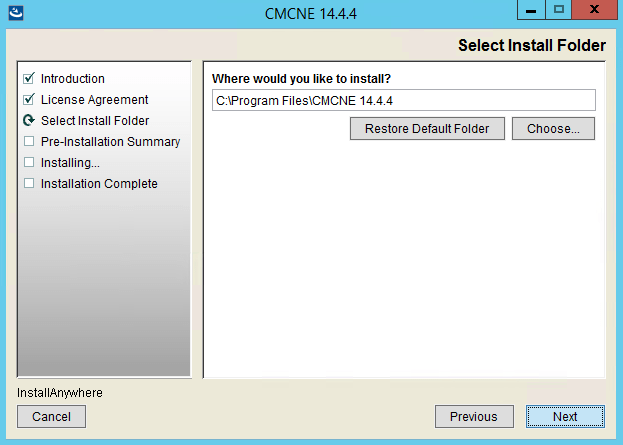This screenshot has width=623, height=445.
Task: Click the Introduction checked step icon
Action: (29, 78)
